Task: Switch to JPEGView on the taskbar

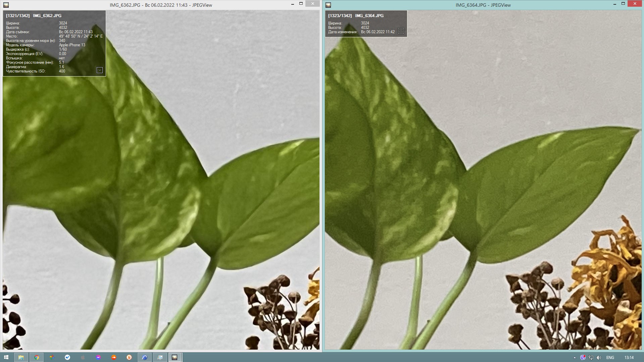Action: click(x=175, y=357)
